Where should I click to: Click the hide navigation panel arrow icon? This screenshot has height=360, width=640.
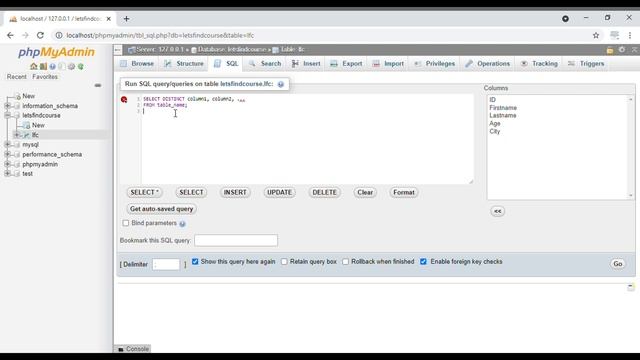(118, 50)
